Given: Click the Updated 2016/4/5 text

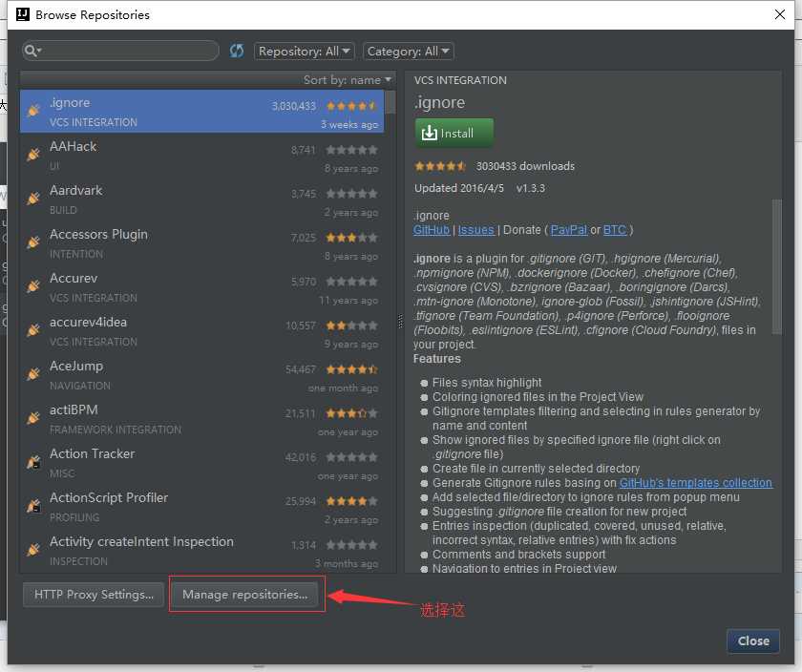Looking at the screenshot, I should click(459, 188).
